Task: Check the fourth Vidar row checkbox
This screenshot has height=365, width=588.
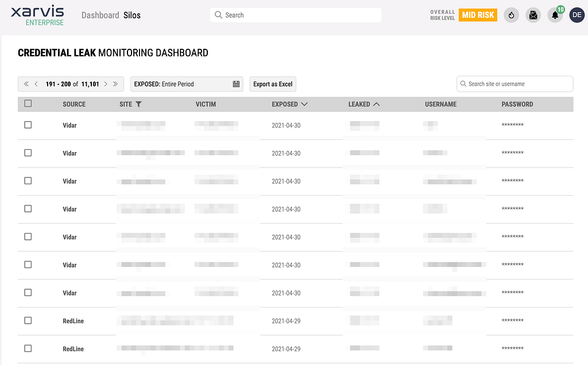Action: click(28, 209)
